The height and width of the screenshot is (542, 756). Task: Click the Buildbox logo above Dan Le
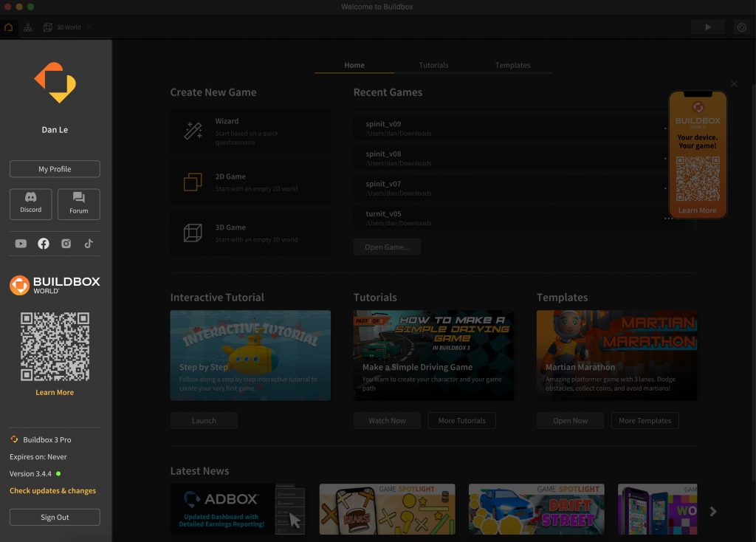click(55, 83)
